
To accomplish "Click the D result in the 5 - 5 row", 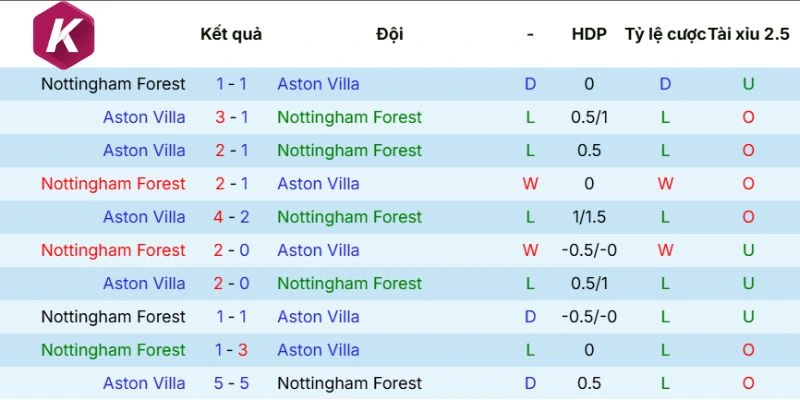I will (x=531, y=383).
